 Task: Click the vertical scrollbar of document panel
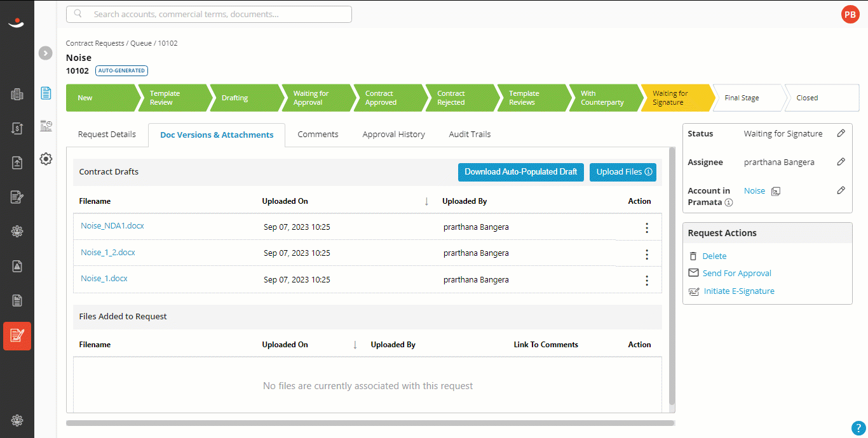pyautogui.click(x=672, y=275)
